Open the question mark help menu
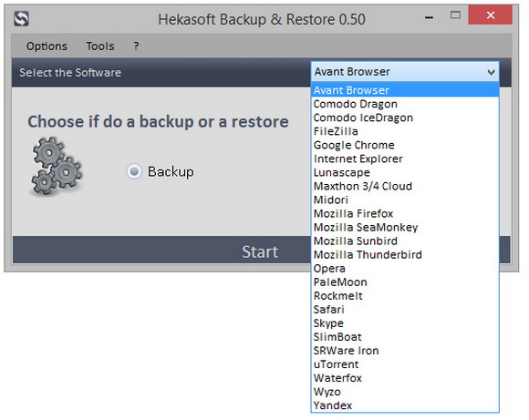 [x=136, y=46]
